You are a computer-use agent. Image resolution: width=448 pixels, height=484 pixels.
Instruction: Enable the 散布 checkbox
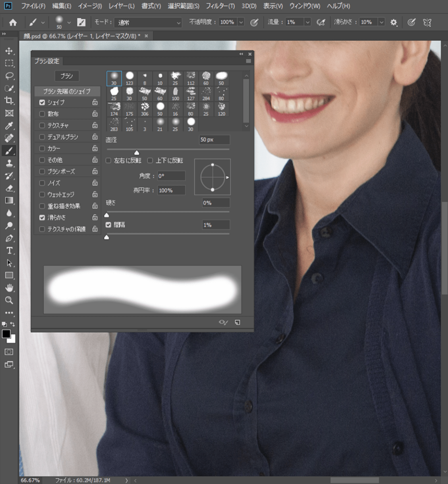click(42, 114)
